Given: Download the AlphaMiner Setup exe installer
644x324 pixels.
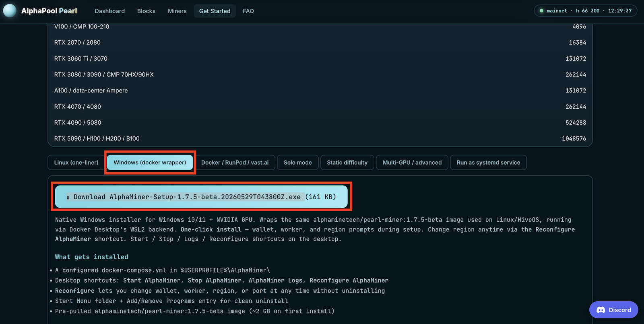Looking at the screenshot, I should (201, 197).
